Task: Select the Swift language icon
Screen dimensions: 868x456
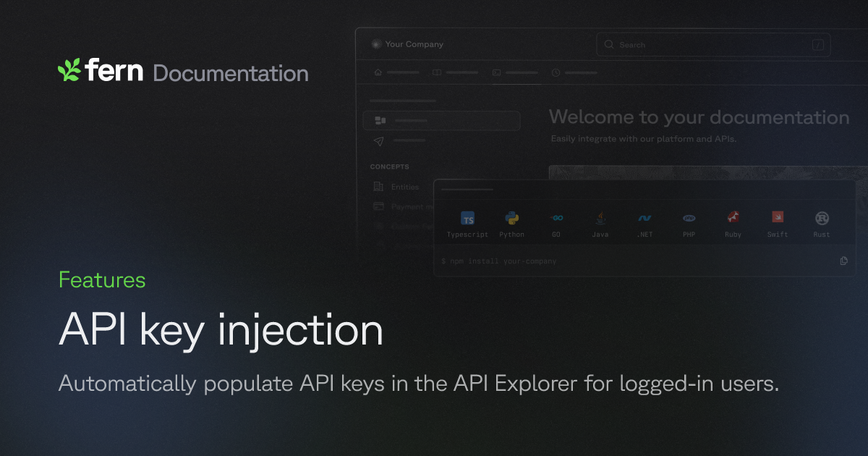Action: [778, 217]
